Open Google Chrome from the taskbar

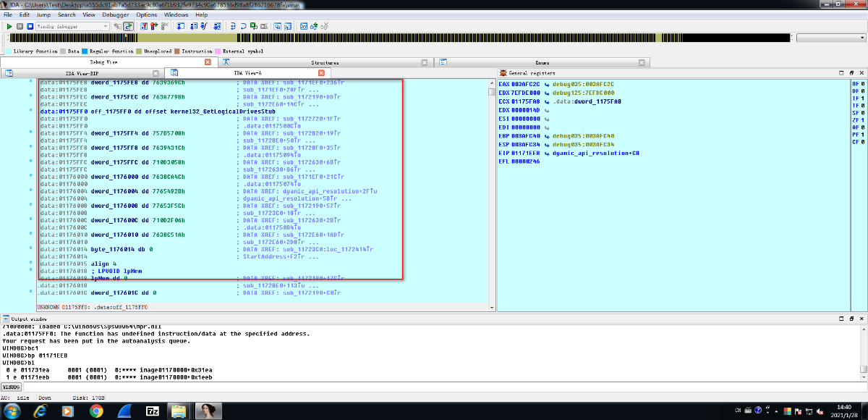tap(95, 411)
